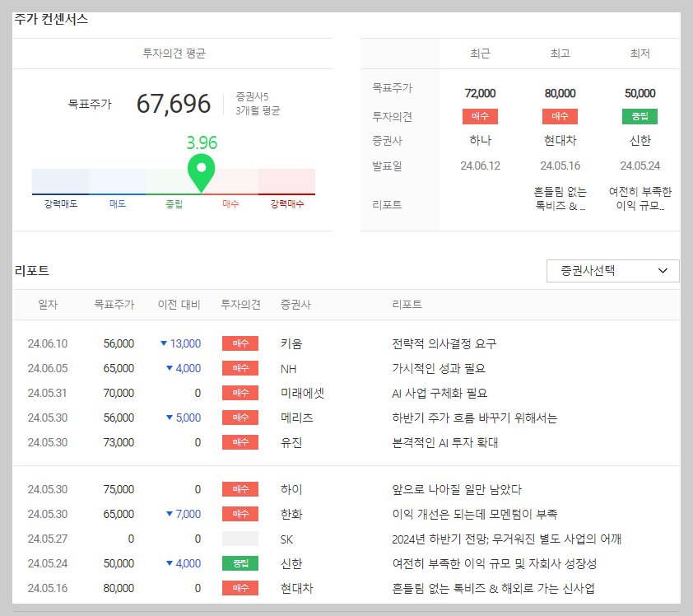Click the 중립 label on rating scale
This screenshot has height=616, width=693.
tap(174, 204)
